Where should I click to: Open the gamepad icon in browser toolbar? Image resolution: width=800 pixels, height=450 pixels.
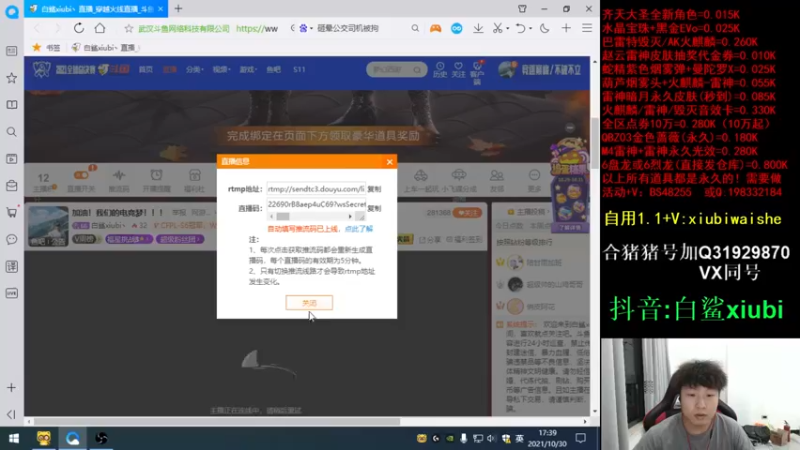coord(435,29)
